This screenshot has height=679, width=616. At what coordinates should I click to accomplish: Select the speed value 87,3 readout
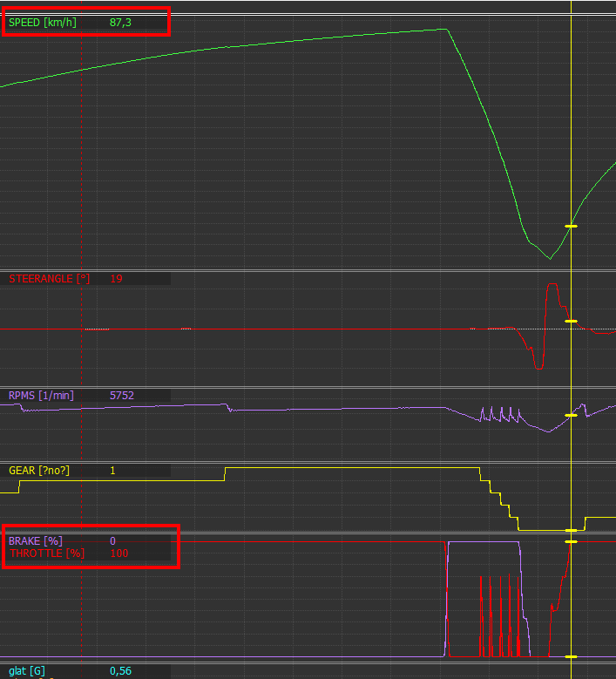tap(120, 23)
